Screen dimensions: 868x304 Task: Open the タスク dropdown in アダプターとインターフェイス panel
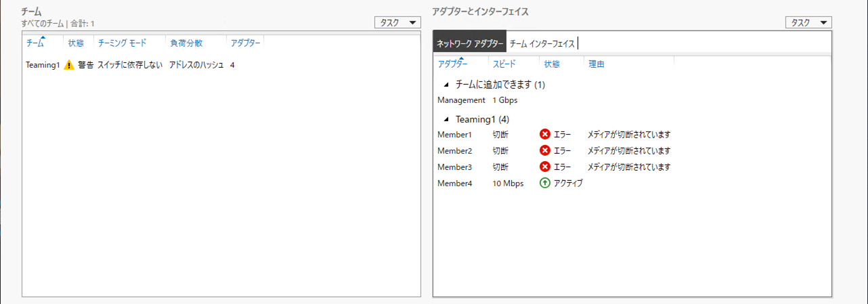click(x=808, y=22)
